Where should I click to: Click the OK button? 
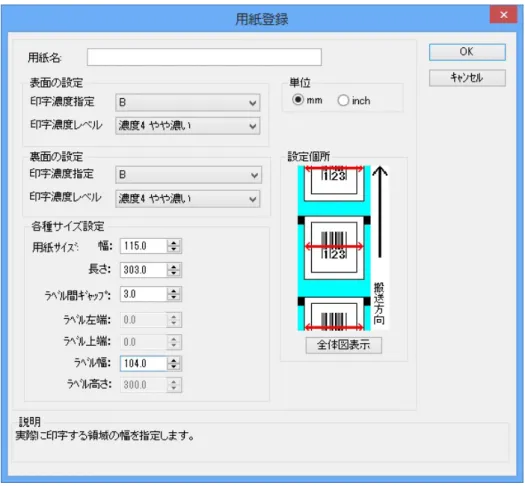(x=467, y=52)
